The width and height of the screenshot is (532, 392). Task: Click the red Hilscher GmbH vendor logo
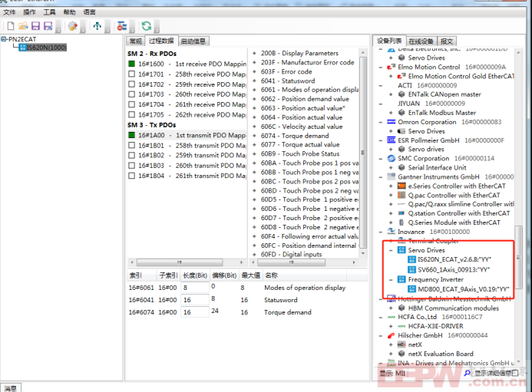[x=392, y=335]
